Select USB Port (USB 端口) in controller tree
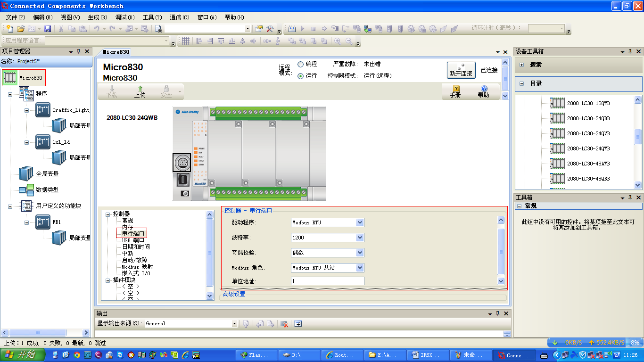The width and height of the screenshot is (644, 362). tap(133, 240)
